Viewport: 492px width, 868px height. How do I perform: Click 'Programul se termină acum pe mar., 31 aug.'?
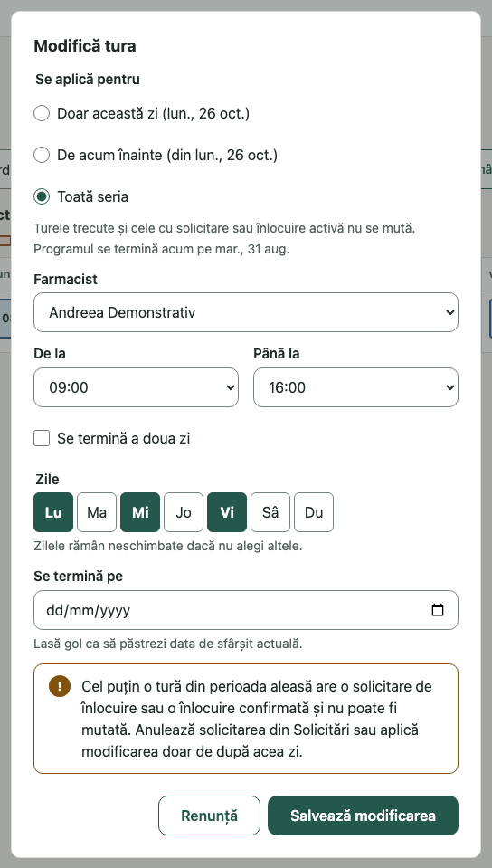click(161, 249)
